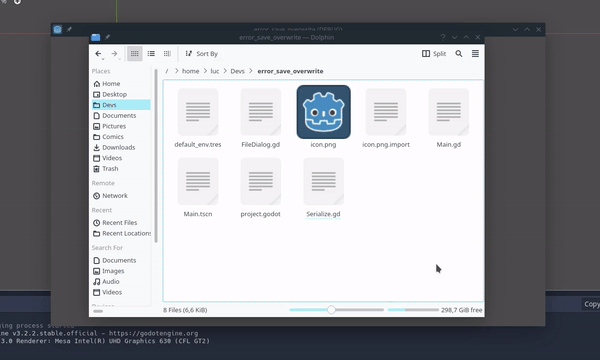Select Serialize.gd file
Viewport: 600px width, 360px height.
(x=323, y=187)
